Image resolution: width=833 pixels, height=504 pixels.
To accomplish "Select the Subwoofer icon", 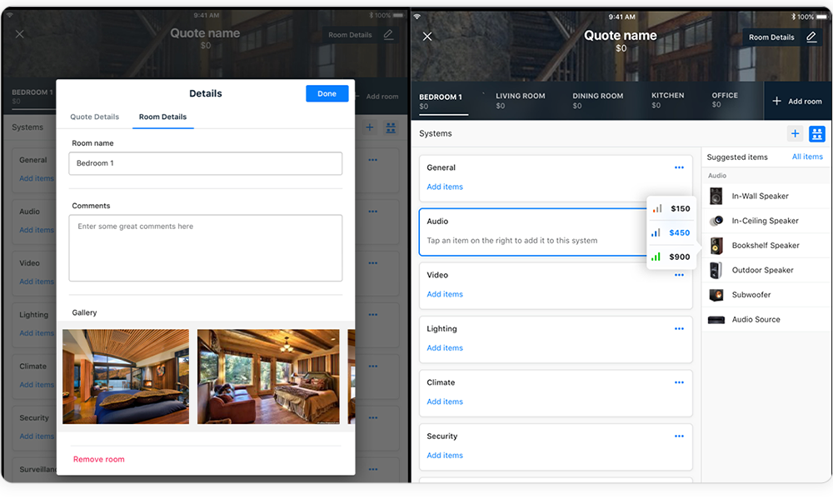I will [716, 295].
